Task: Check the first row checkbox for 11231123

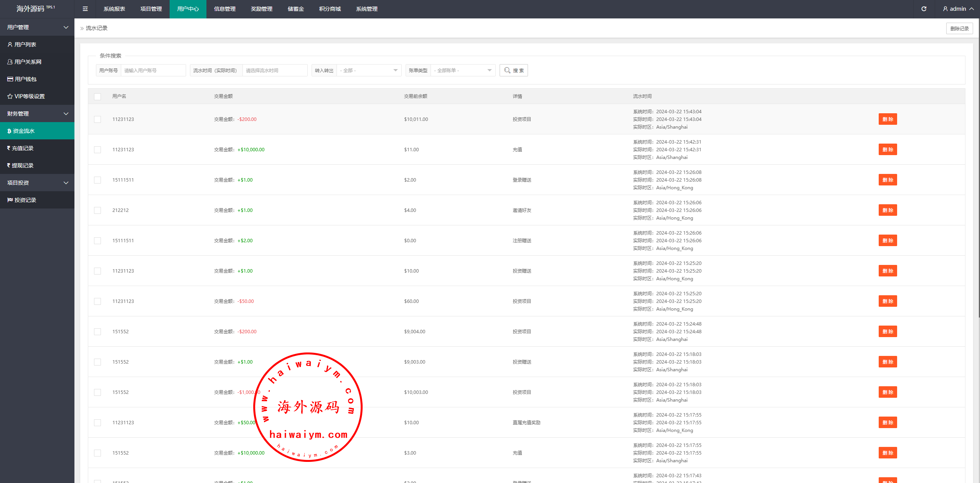Action: pyautogui.click(x=97, y=119)
